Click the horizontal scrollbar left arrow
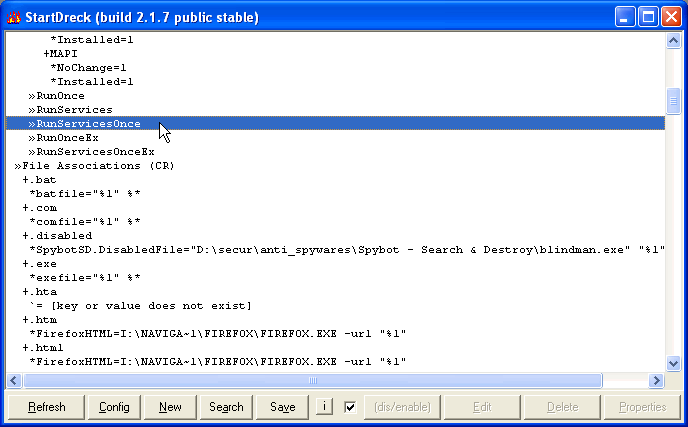The height and width of the screenshot is (427, 688). point(14,380)
